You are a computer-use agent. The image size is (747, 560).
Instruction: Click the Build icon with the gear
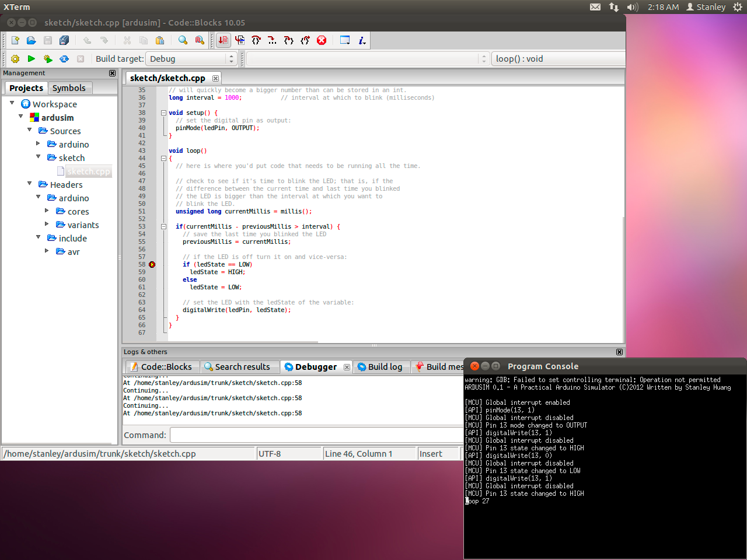(15, 58)
